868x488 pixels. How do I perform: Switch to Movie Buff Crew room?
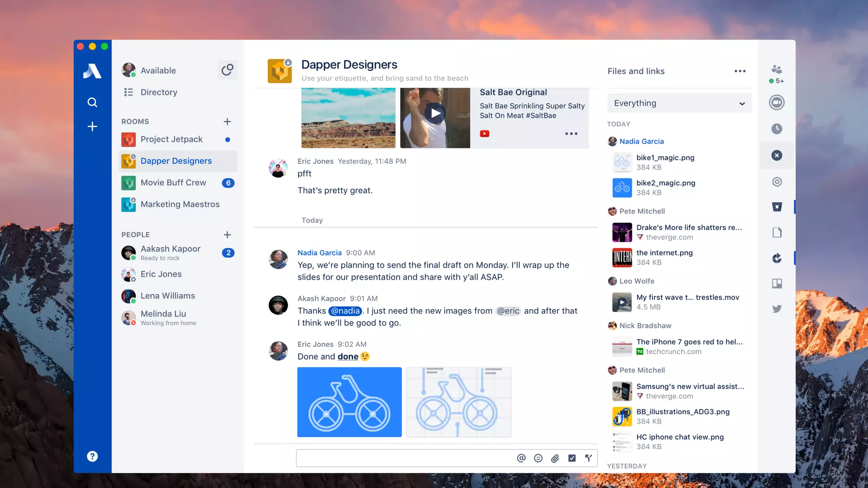173,183
